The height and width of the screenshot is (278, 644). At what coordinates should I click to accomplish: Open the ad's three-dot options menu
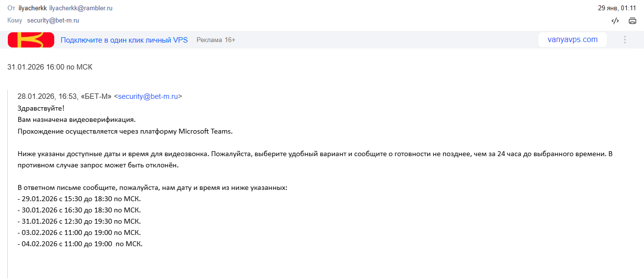tap(624, 40)
